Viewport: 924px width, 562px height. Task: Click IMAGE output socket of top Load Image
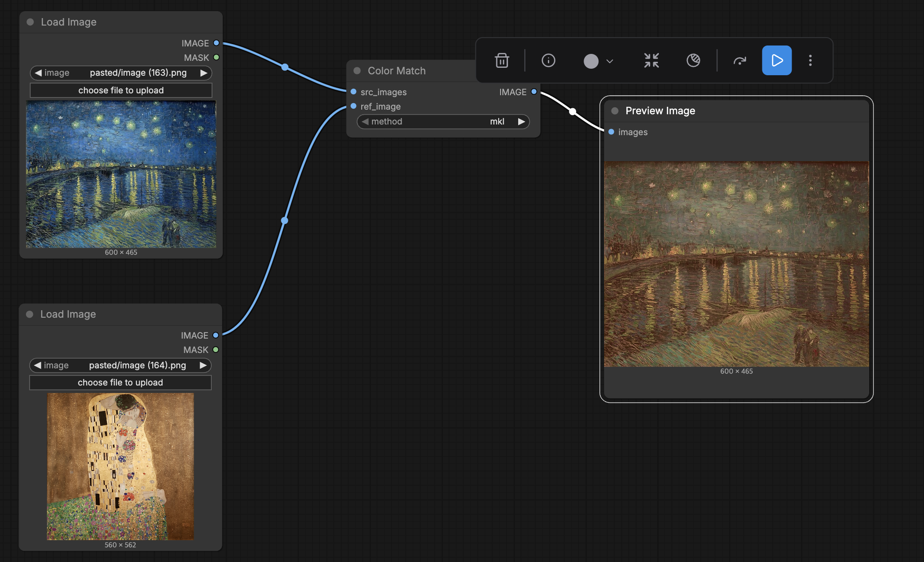pyautogui.click(x=216, y=43)
